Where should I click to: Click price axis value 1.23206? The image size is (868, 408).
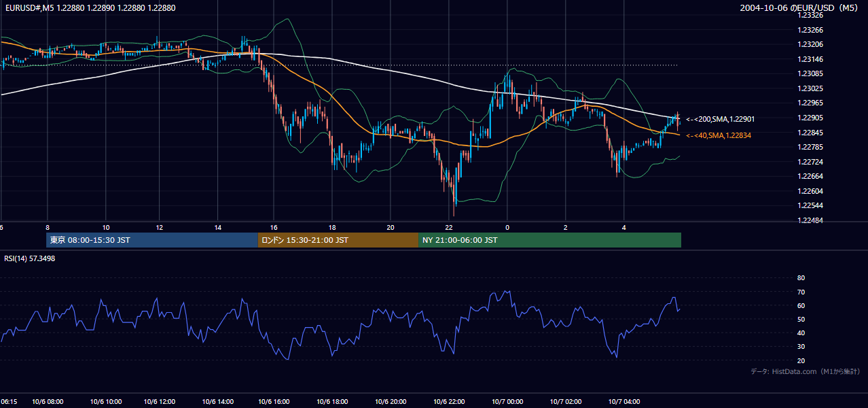tap(810, 44)
